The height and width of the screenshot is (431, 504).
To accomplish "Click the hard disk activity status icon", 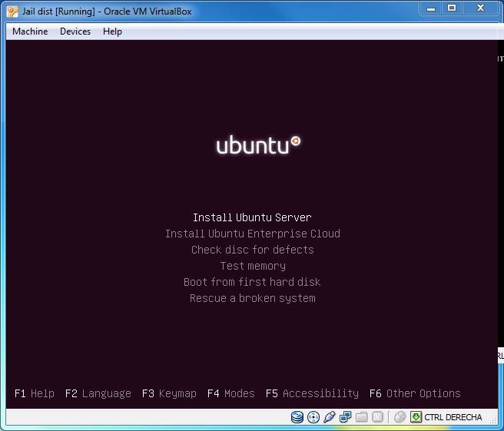I will coord(297,417).
